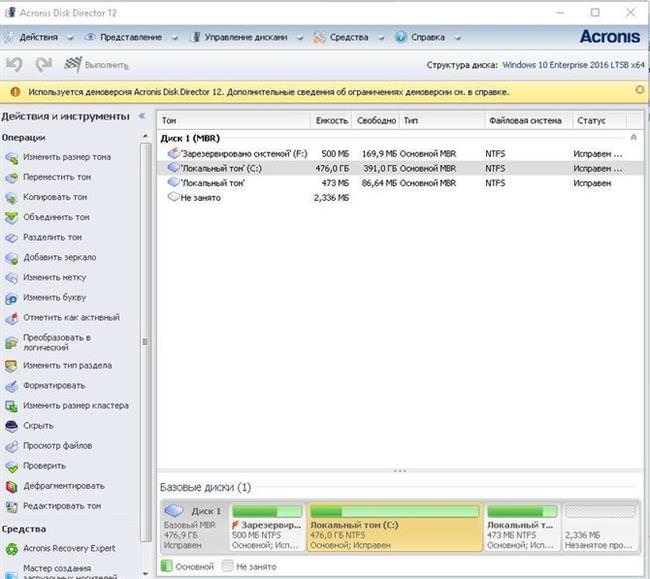The width and height of the screenshot is (650, 579).
Task: Click the Диск 1 drive icon in the disk map
Action: 174,511
